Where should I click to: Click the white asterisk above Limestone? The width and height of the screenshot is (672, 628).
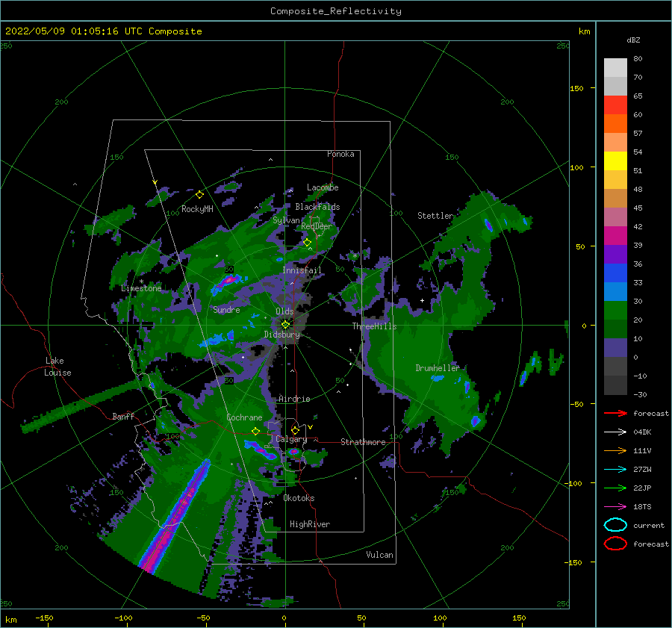point(141,282)
